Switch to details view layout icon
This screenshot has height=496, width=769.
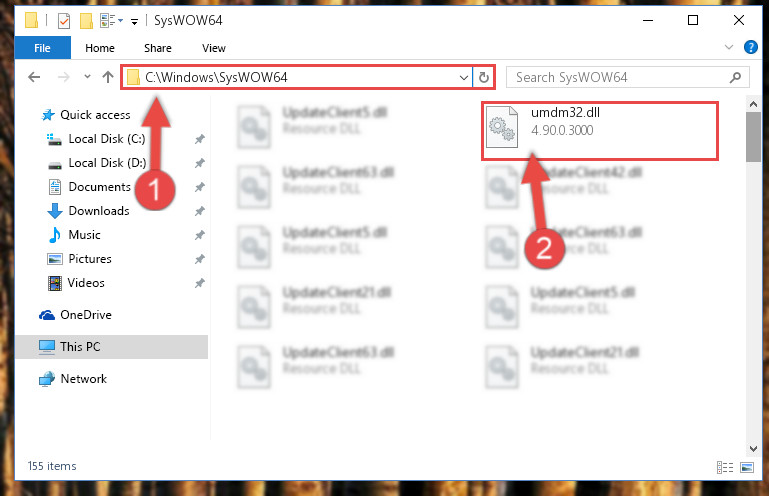point(725,467)
